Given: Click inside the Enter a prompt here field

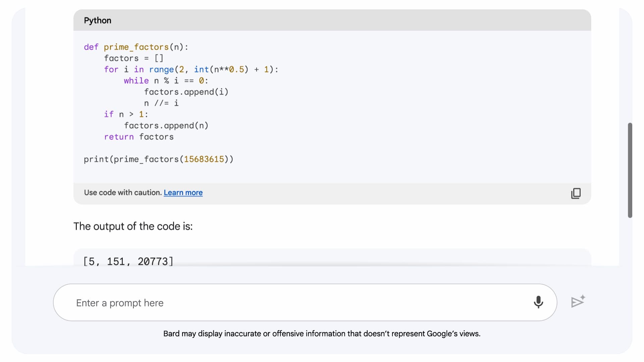Looking at the screenshot, I should [235, 302].
